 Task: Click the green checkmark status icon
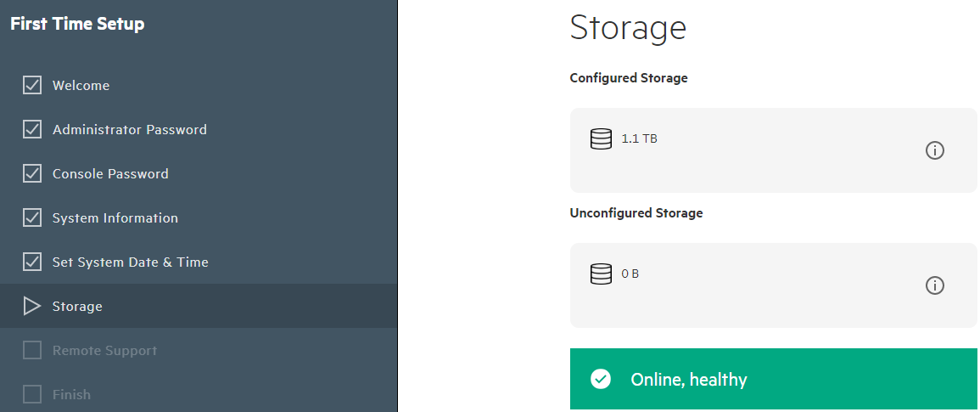click(601, 379)
